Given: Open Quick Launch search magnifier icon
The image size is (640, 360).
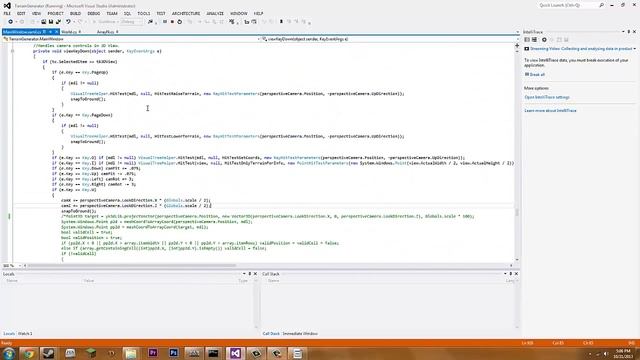Looking at the screenshot, I should (x=601, y=5).
